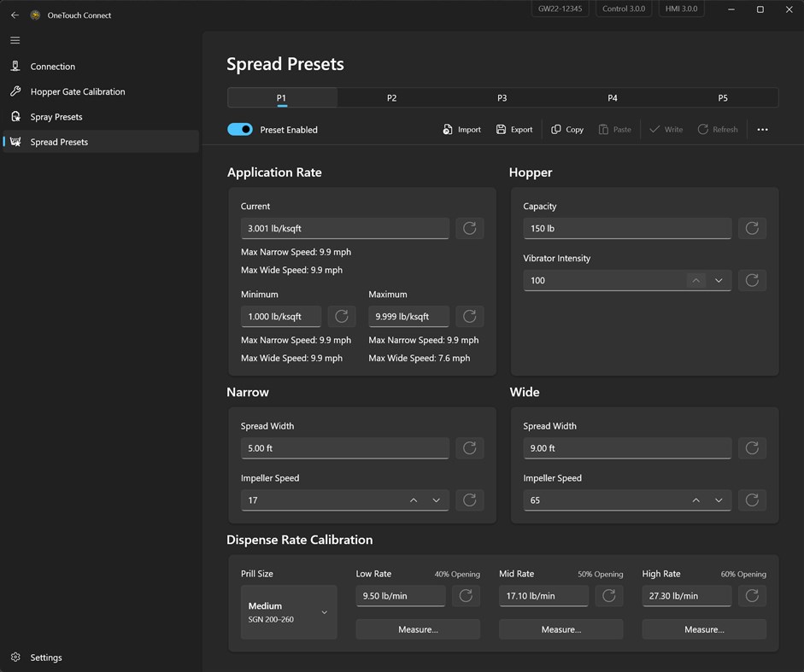This screenshot has width=804, height=672.
Task: Decrease Narrow Impeller Speed with down arrow
Action: (x=437, y=500)
